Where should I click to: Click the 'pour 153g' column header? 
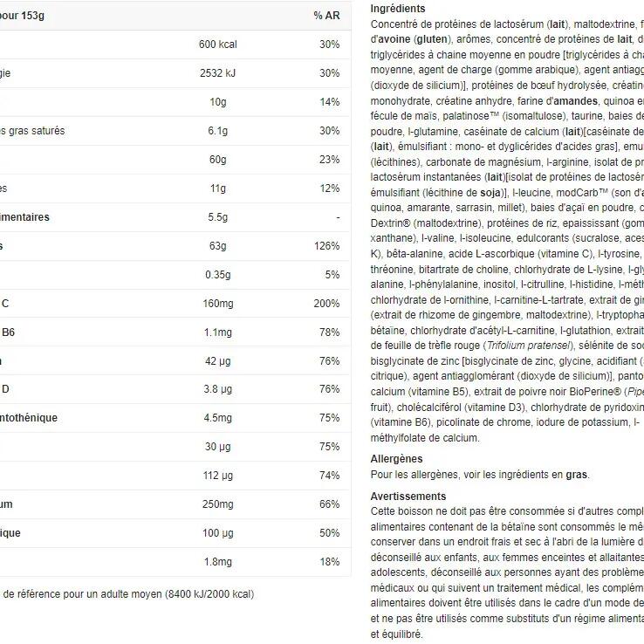(x=22, y=16)
